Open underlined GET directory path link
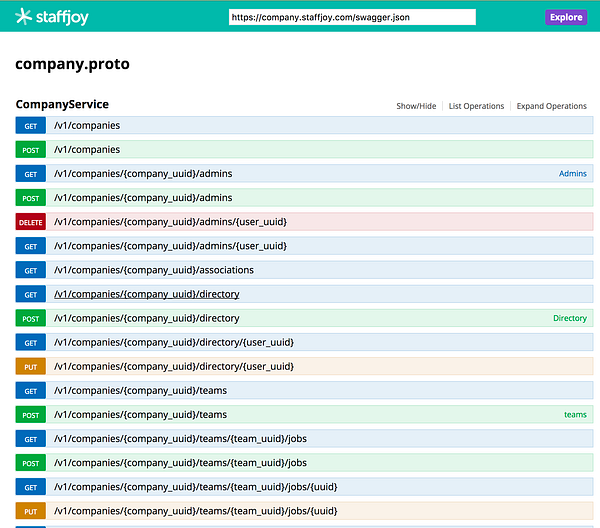This screenshot has height=528, width=600. coord(147,294)
